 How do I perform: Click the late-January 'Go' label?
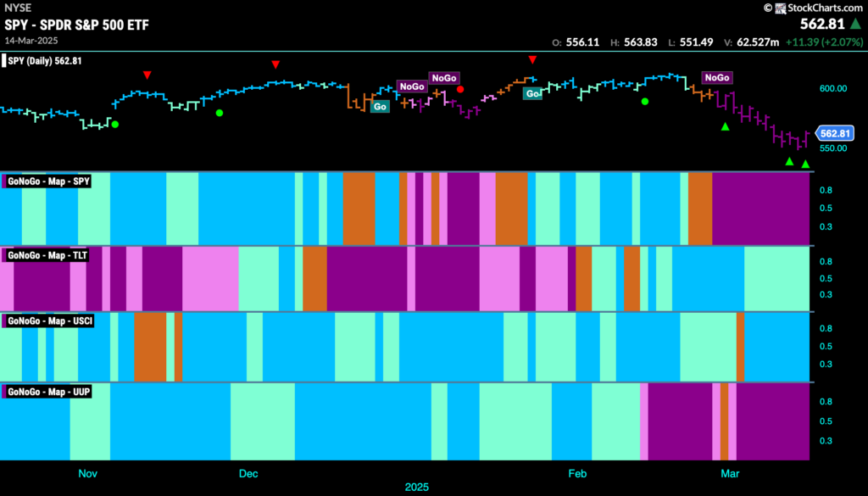pos(533,93)
